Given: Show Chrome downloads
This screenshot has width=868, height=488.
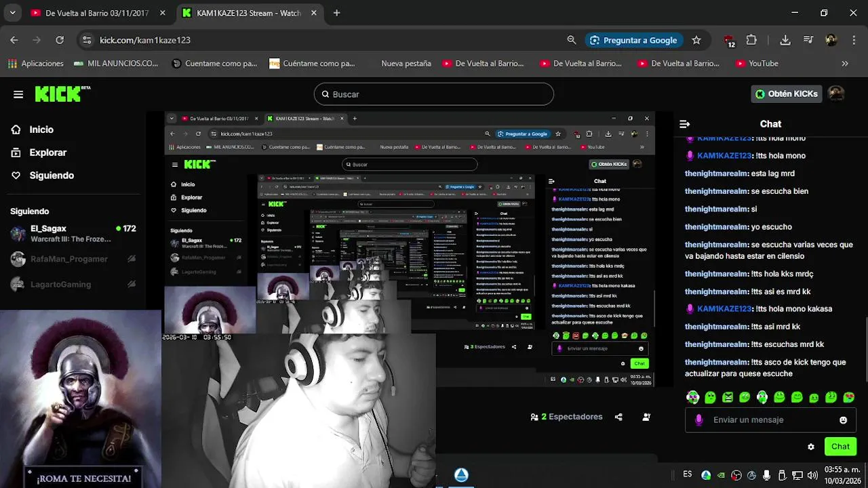Looking at the screenshot, I should coord(785,40).
